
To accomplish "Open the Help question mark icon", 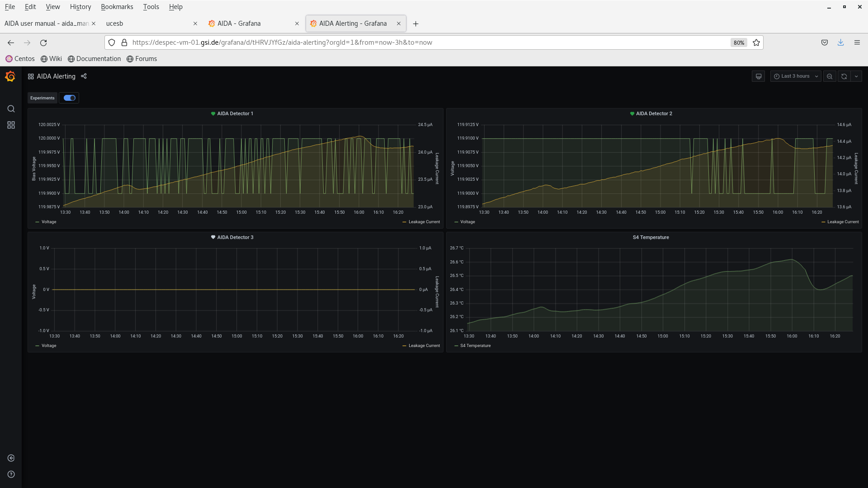I will click(x=11, y=474).
